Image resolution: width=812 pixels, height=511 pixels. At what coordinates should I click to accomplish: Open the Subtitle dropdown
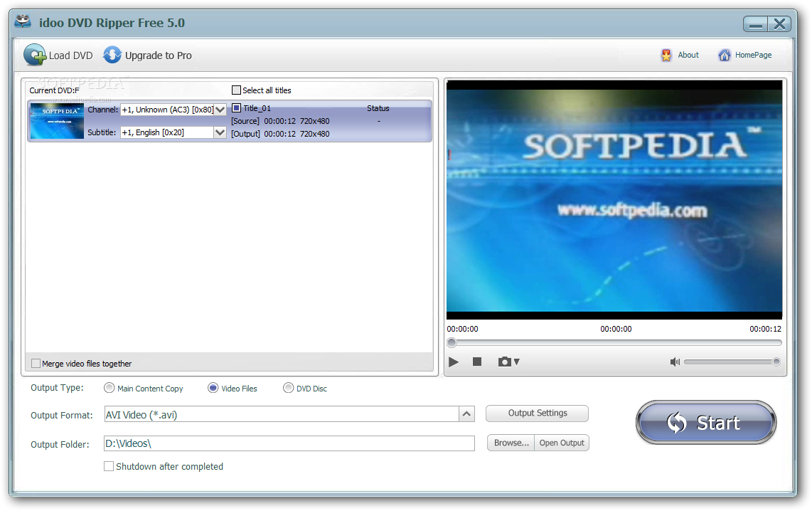pyautogui.click(x=220, y=132)
